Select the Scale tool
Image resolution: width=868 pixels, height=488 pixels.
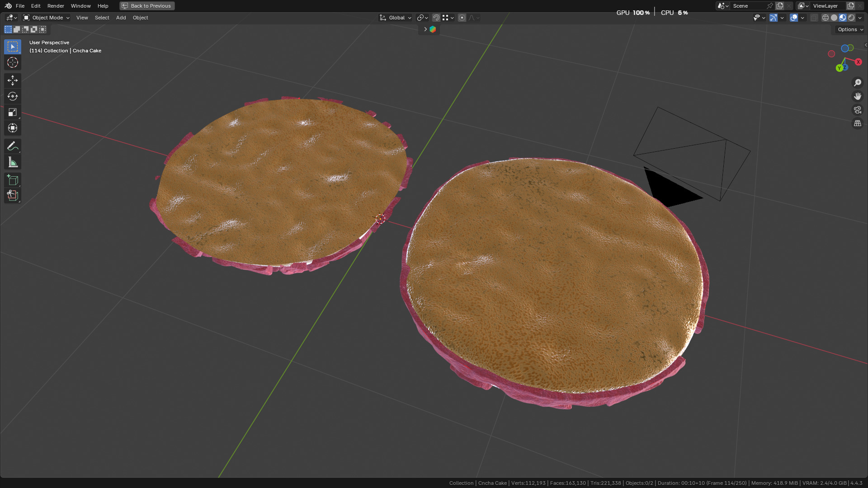[13, 112]
